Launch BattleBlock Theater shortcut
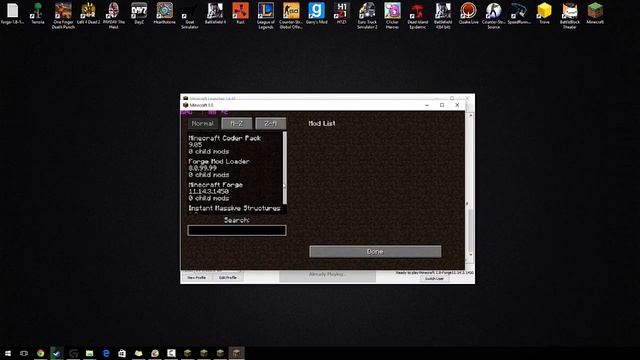The image size is (640, 360). tap(570, 16)
